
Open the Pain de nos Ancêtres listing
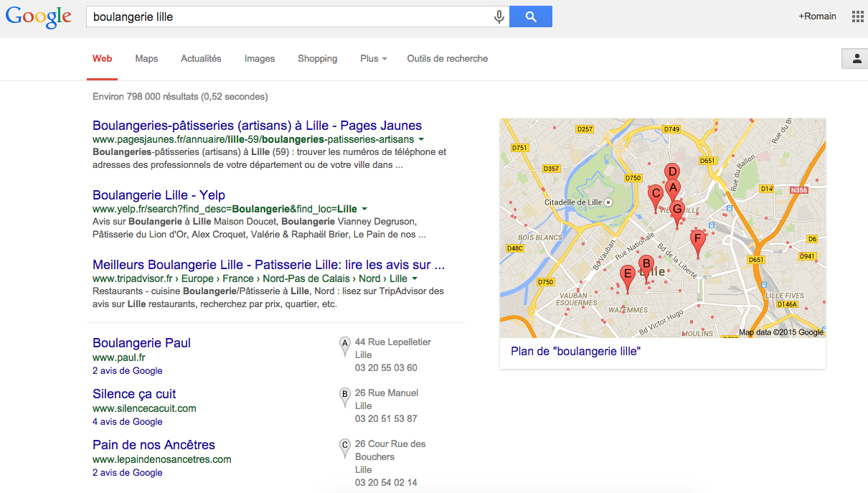[154, 445]
